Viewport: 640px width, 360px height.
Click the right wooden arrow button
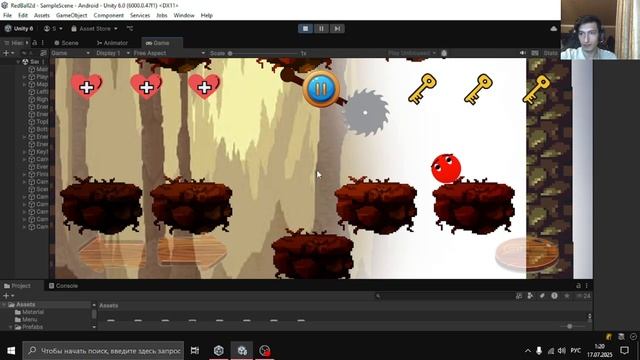(193, 253)
